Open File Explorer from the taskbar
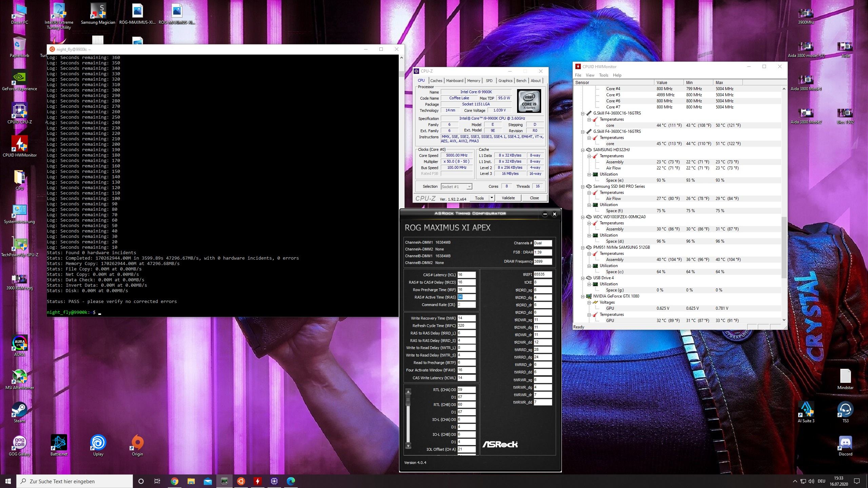This screenshot has height=488, width=868. click(191, 481)
